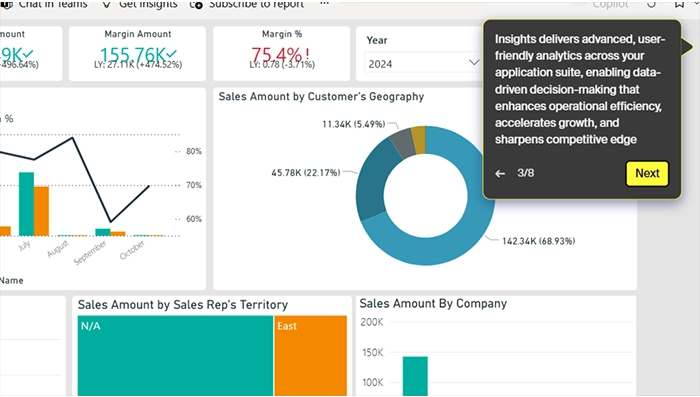Viewport: 700px width, 397px height.
Task: Click the 3/8 step counter in the tour popup
Action: [x=525, y=173]
